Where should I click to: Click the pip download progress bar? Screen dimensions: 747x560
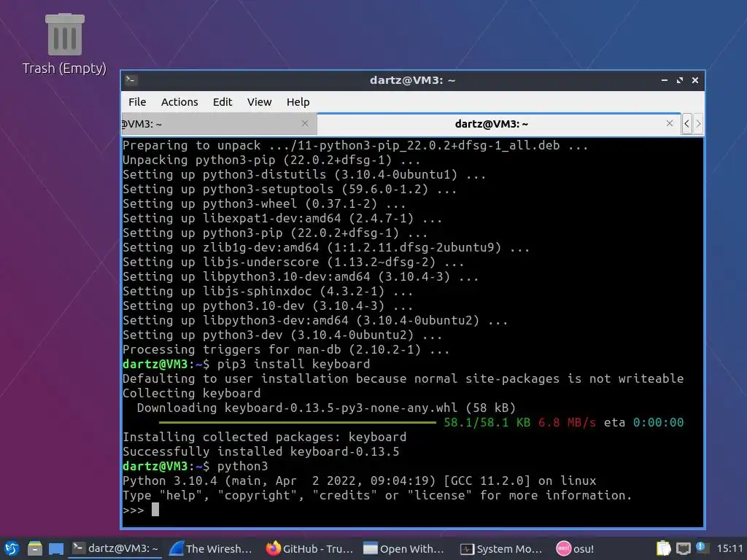coord(298,422)
